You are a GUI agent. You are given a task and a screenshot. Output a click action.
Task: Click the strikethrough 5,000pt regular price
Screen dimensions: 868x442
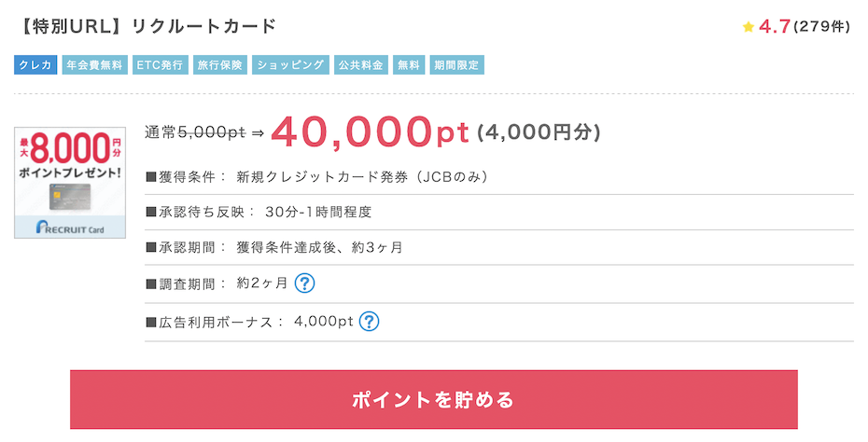click(212, 132)
